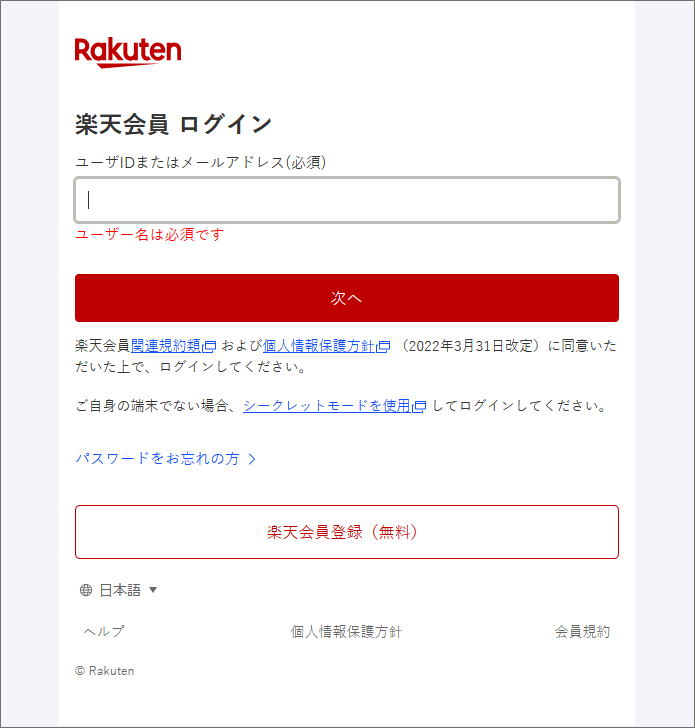
Task: Open the 日本語 language dropdown
Action: tap(119, 590)
